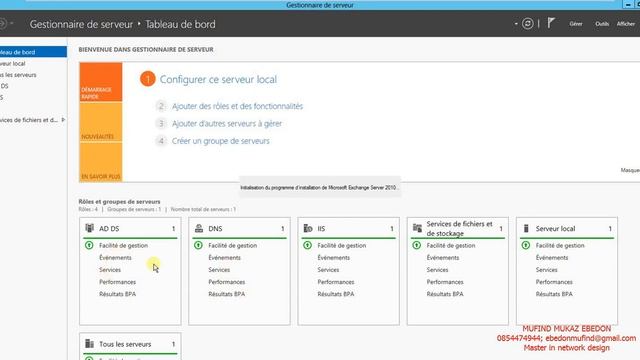640x360 pixels.
Task: Open the Outils menu
Action: [602, 24]
